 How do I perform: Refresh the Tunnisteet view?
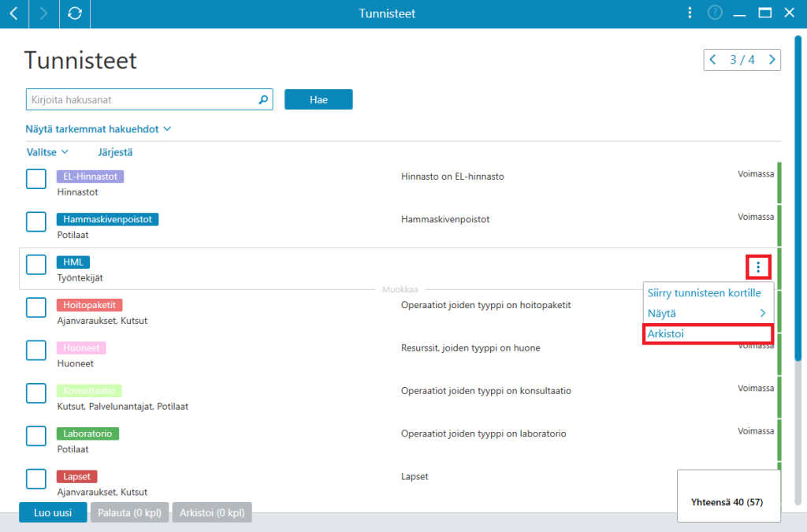tap(75, 14)
